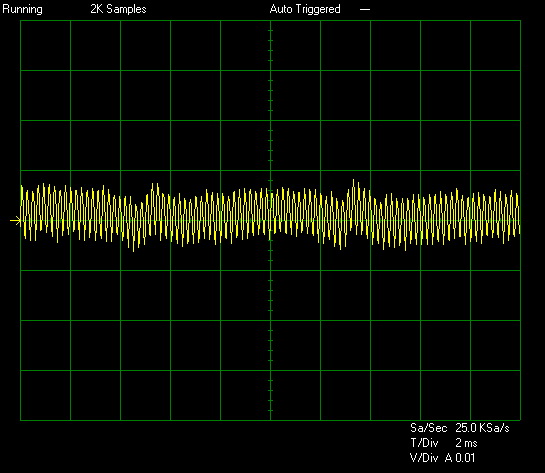Click the Auto Triggered status label
Screen dimensions: 545x473
(305, 9)
